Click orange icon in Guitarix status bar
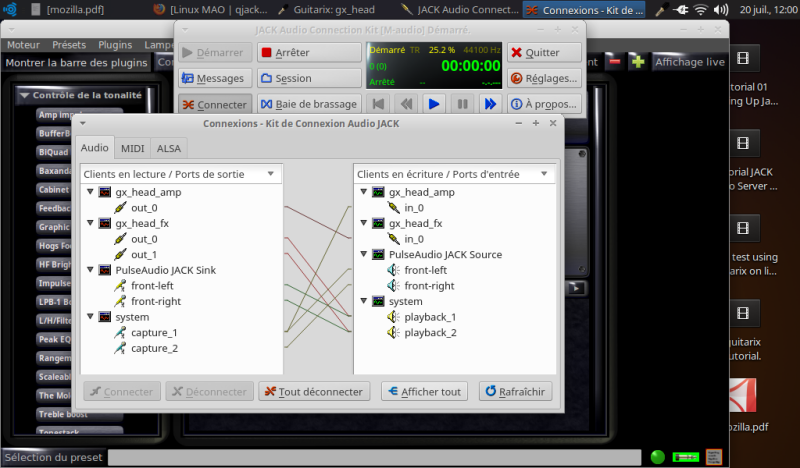Screen dimensions: 800x468 pyautogui.click(x=713, y=457)
